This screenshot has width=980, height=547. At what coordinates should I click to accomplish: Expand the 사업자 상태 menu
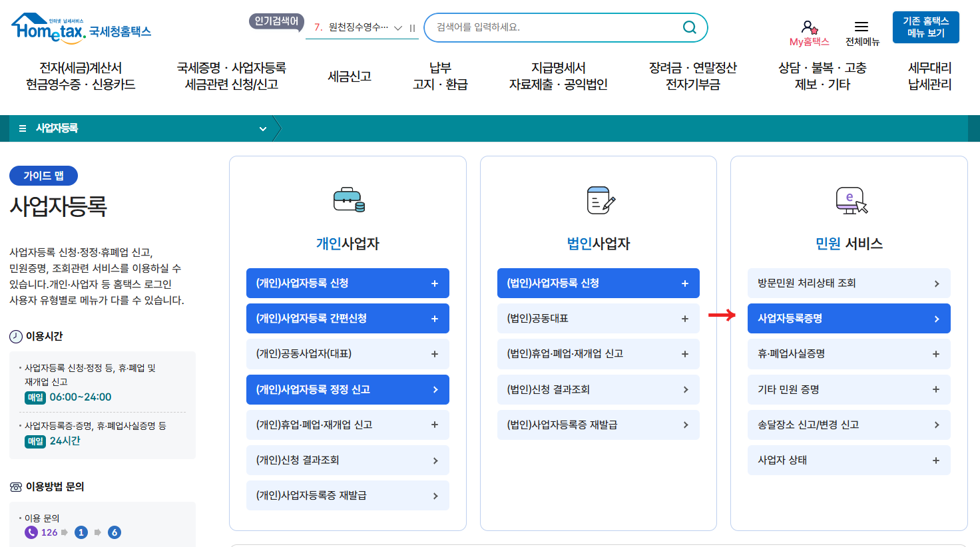[x=936, y=460]
